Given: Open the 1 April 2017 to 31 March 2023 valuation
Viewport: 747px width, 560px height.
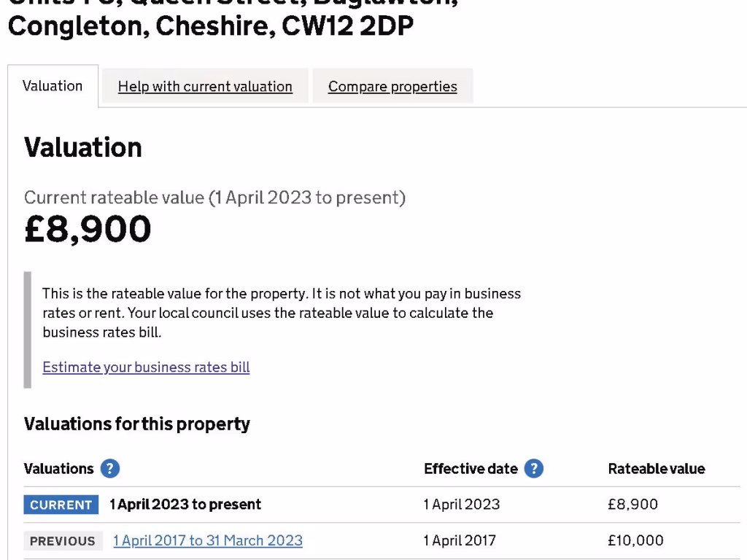Looking at the screenshot, I should 208,541.
